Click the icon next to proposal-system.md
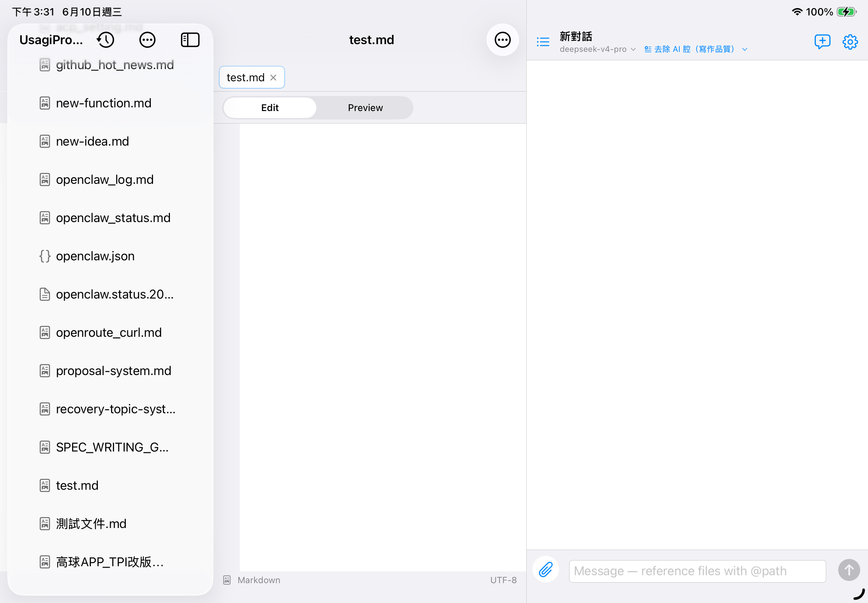This screenshot has height=603, width=868. pos(45,371)
